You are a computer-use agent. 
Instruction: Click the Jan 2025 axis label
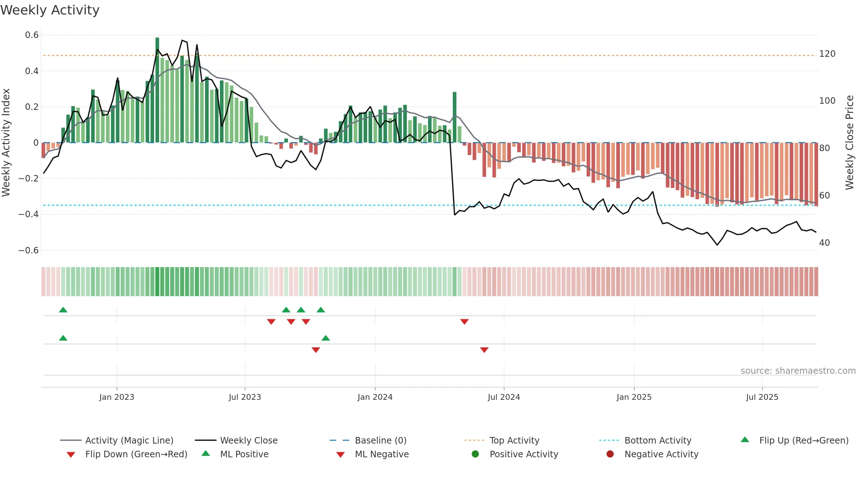tap(634, 397)
